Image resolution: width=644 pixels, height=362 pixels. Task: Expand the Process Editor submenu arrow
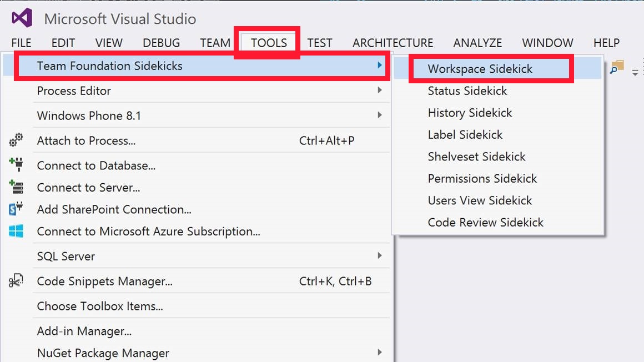tap(380, 90)
